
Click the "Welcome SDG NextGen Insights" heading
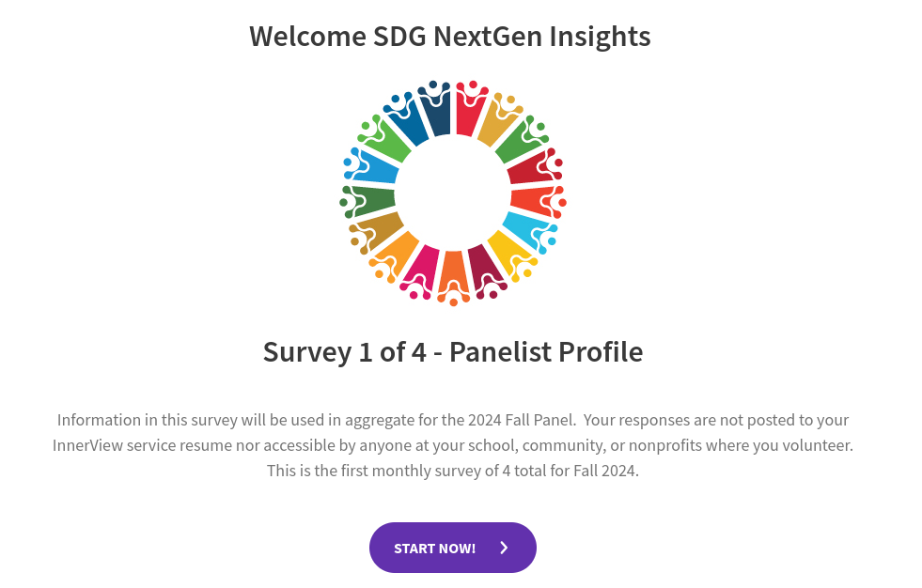450,37
